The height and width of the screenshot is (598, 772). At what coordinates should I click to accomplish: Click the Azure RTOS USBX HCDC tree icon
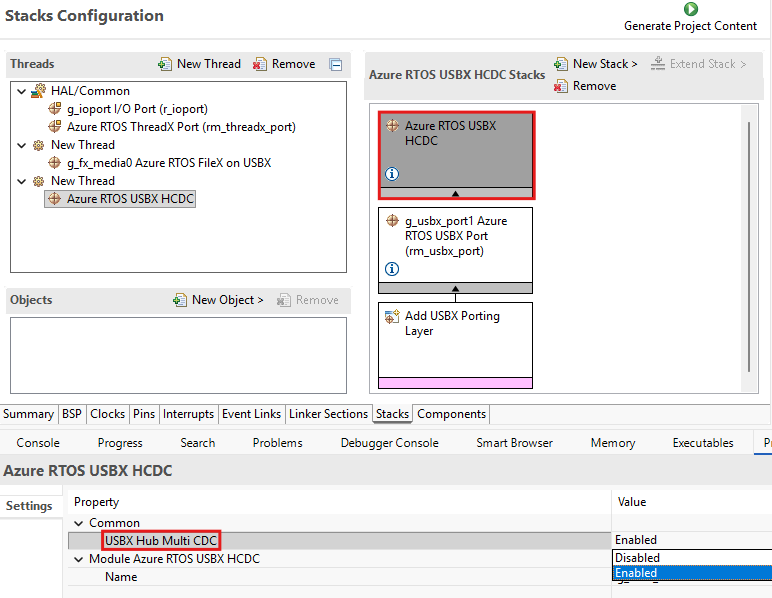coord(55,198)
